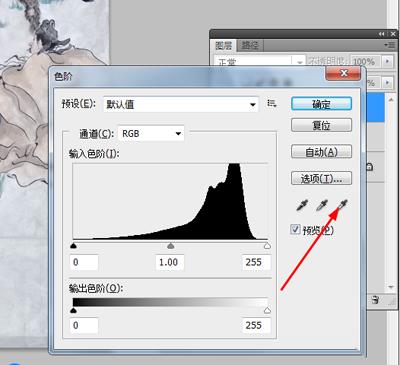
Task: Switch to the 路径 paths tab
Action: [x=250, y=45]
